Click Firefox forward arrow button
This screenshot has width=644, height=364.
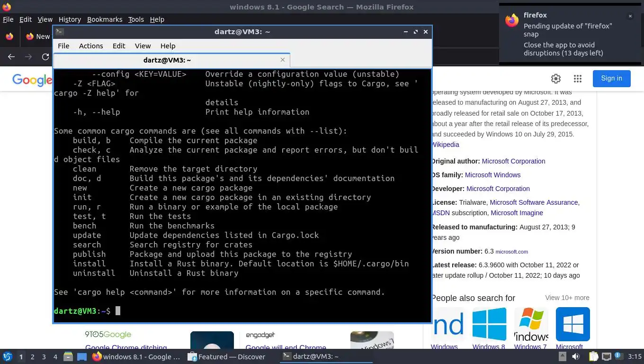(x=28, y=57)
